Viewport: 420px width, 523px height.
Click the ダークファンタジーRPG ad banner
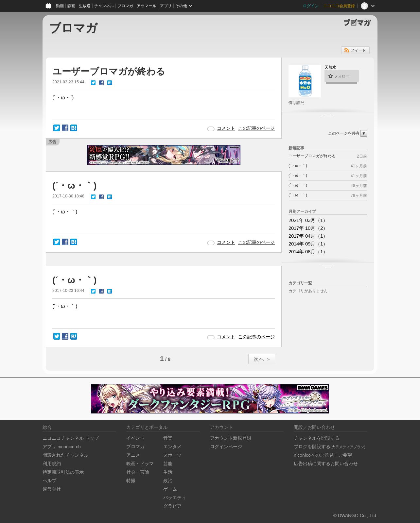(210, 399)
